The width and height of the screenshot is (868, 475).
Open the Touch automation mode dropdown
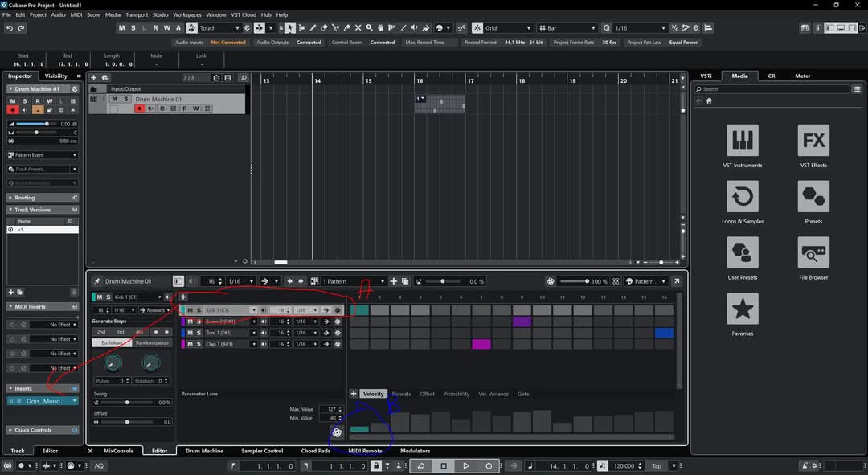click(x=219, y=27)
